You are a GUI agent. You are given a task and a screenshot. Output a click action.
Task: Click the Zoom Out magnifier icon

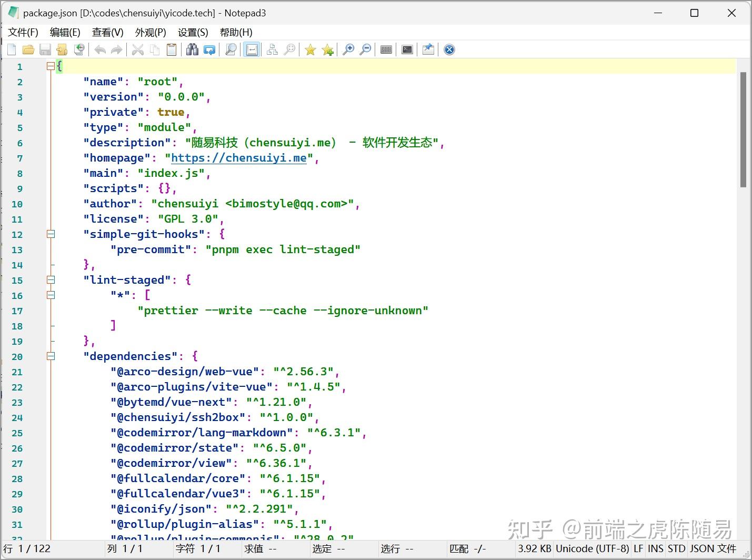click(x=365, y=49)
